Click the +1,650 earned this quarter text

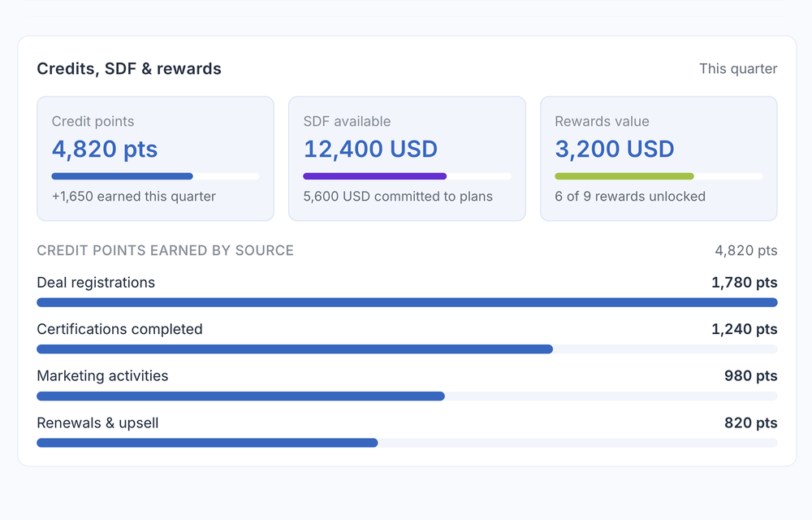tap(134, 197)
